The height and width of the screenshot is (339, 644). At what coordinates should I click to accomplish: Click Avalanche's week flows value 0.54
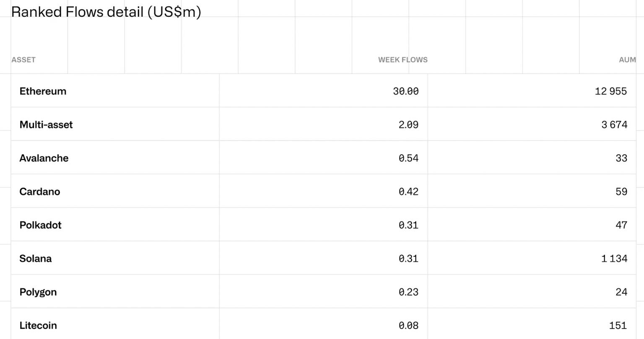(x=408, y=158)
